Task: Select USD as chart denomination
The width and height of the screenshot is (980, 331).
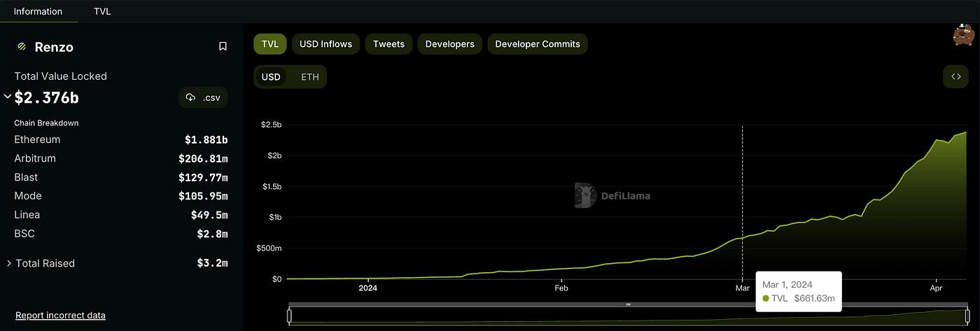Action: click(x=271, y=77)
